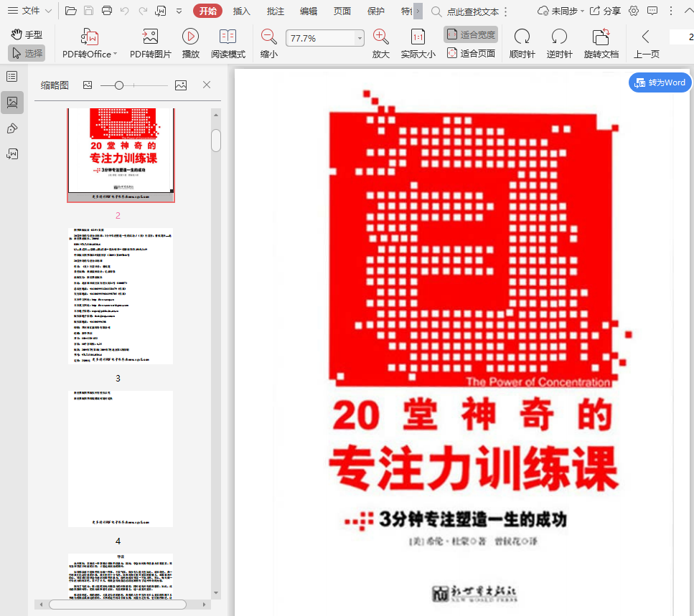The height and width of the screenshot is (616, 694).
Task: Switch to the 页面 tab
Action: click(342, 11)
